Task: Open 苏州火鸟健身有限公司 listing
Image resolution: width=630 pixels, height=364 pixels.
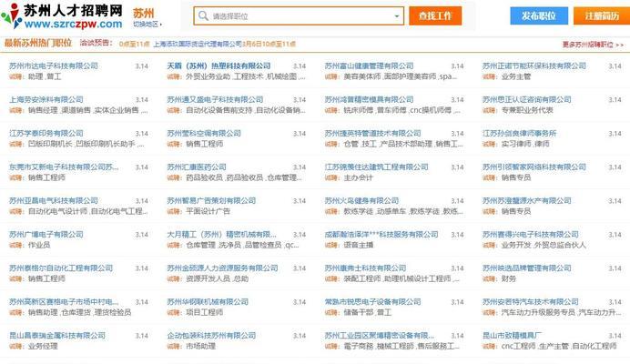Action: tap(361, 201)
